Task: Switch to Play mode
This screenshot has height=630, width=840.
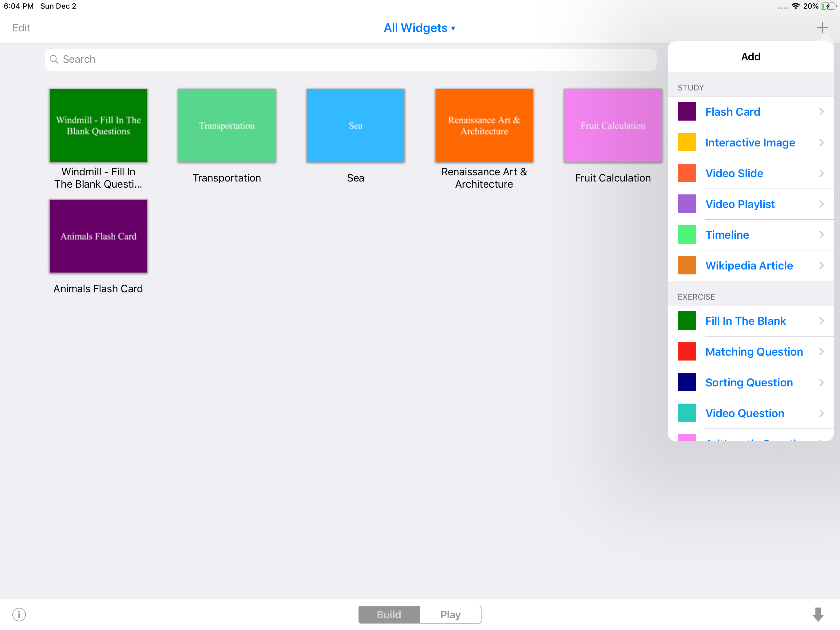Action: 450,614
